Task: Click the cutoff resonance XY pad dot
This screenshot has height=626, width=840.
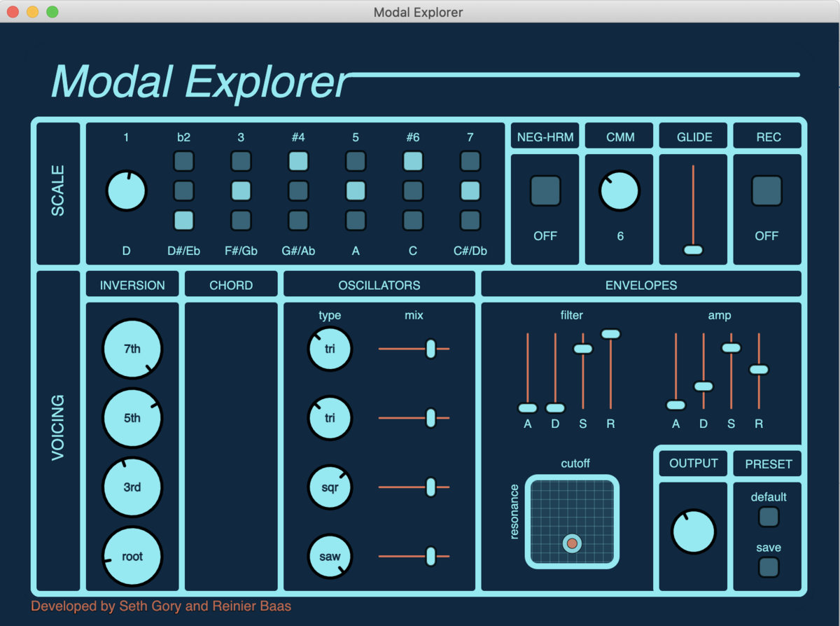Action: (x=572, y=543)
